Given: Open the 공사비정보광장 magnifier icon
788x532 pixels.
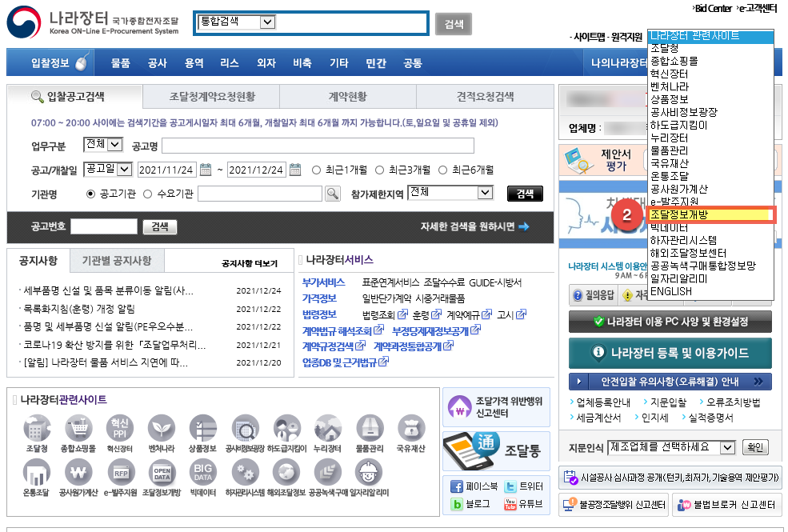Looking at the screenshot, I should coord(246,428).
